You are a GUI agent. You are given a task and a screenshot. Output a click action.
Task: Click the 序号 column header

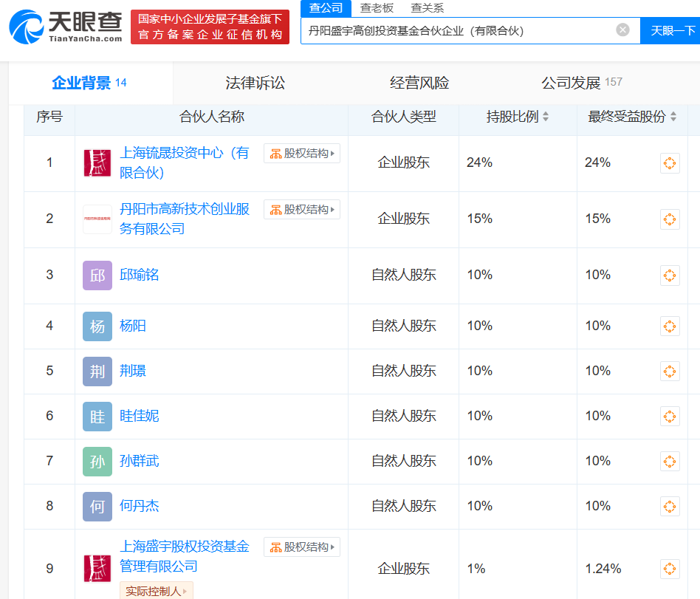[x=49, y=117]
